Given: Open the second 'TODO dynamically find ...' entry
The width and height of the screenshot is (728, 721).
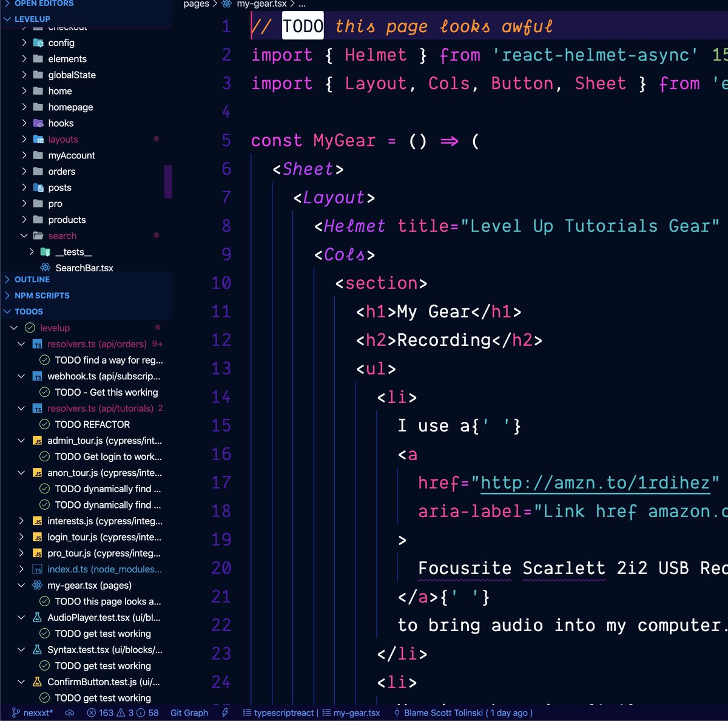Looking at the screenshot, I should click(x=108, y=505).
